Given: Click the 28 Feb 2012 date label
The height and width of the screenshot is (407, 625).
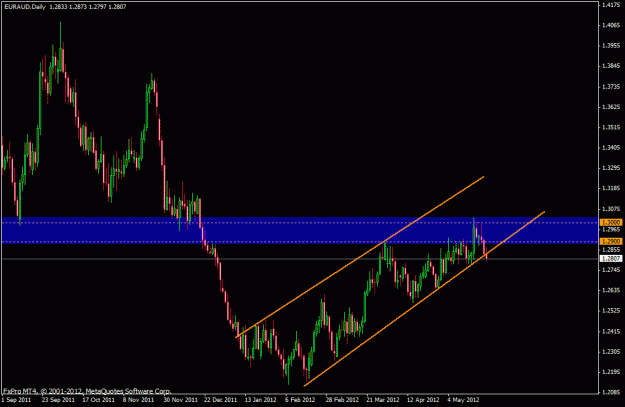Looking at the screenshot, I should pos(342,400).
